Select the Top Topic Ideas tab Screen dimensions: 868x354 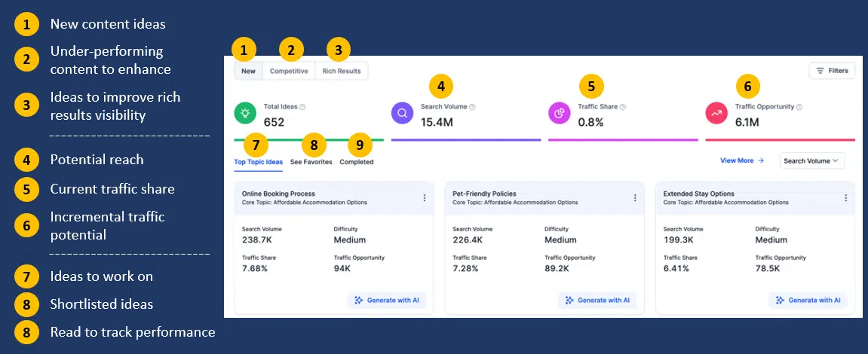click(x=259, y=162)
